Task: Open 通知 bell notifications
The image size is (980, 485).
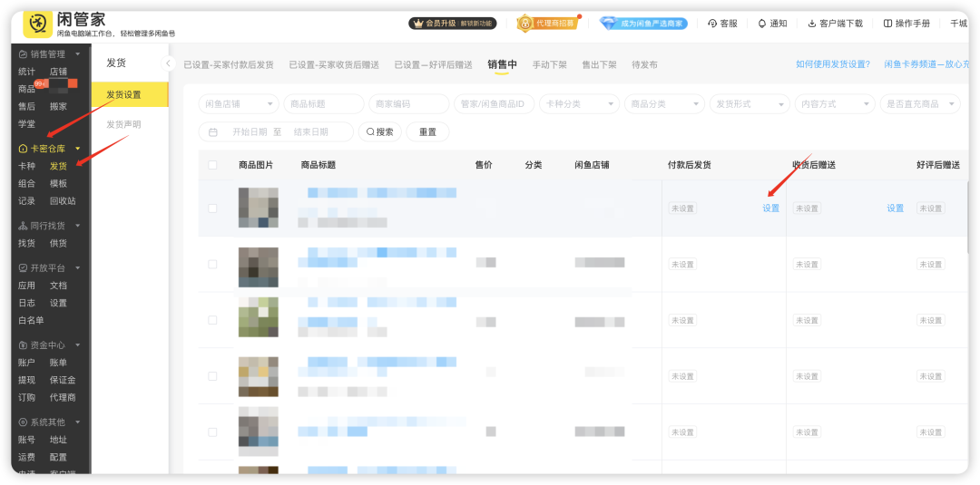Action: point(772,23)
